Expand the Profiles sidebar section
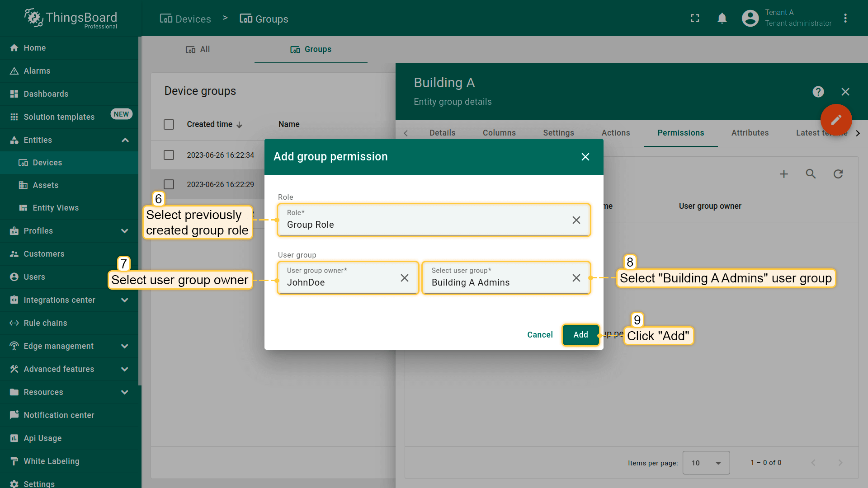868x488 pixels. 124,231
